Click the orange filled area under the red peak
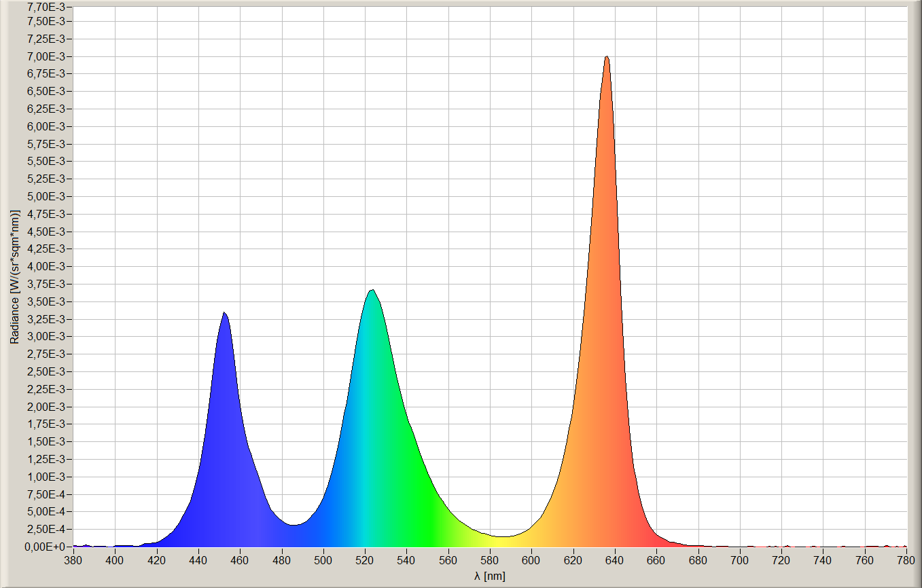The width and height of the screenshot is (922, 588). click(x=598, y=407)
